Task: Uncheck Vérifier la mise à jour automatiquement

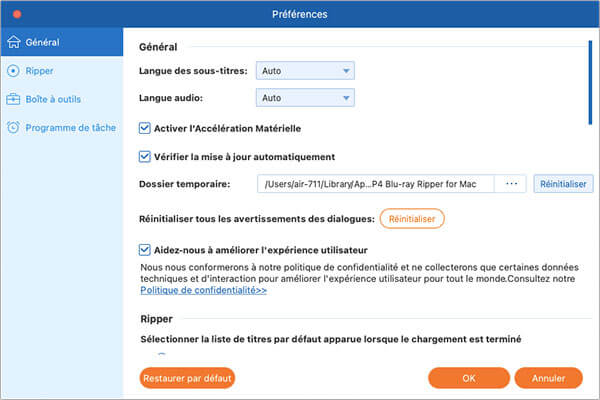Action: (145, 157)
